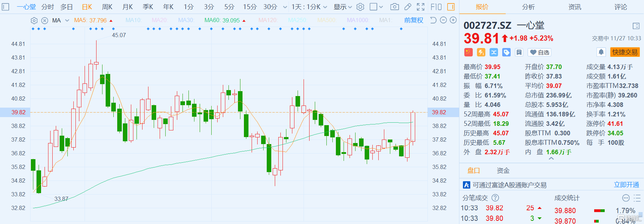This screenshot has width=644, height=224.
Task: Toggle the MA5 moving average line
Action: 91,20
